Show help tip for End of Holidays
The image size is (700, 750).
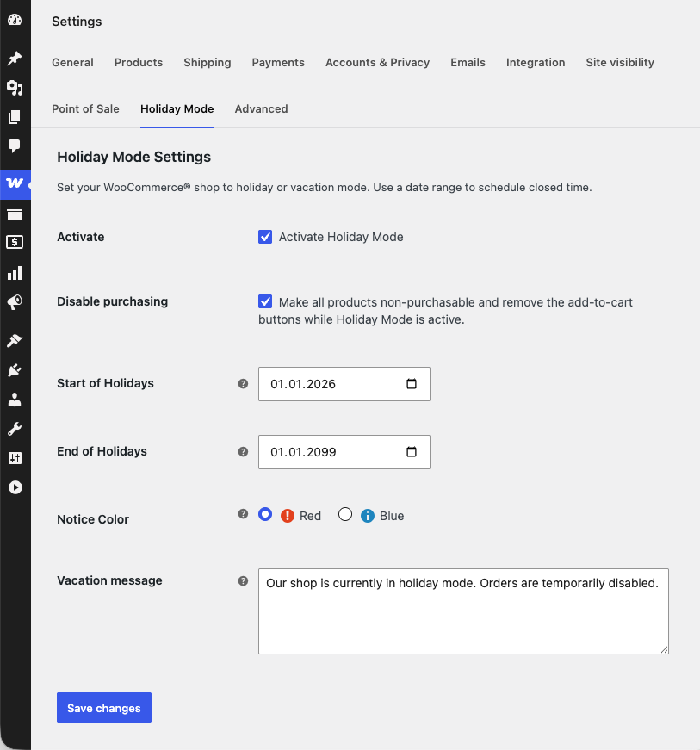click(243, 451)
